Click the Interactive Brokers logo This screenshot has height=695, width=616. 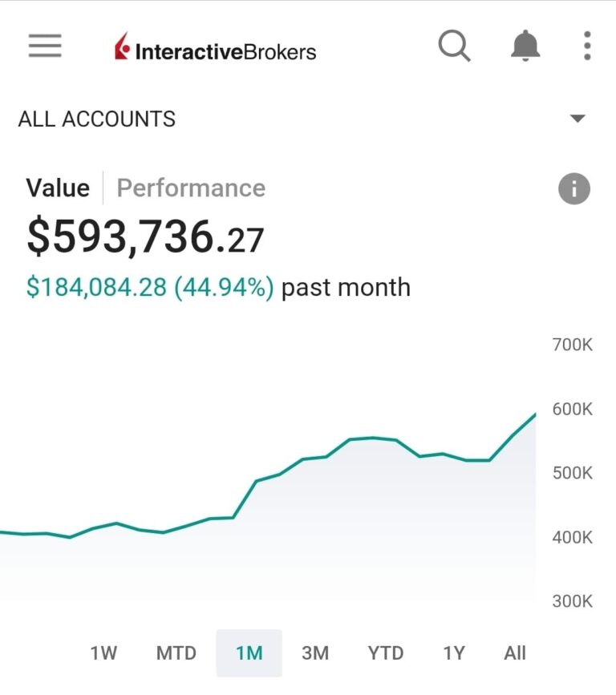[x=216, y=50]
